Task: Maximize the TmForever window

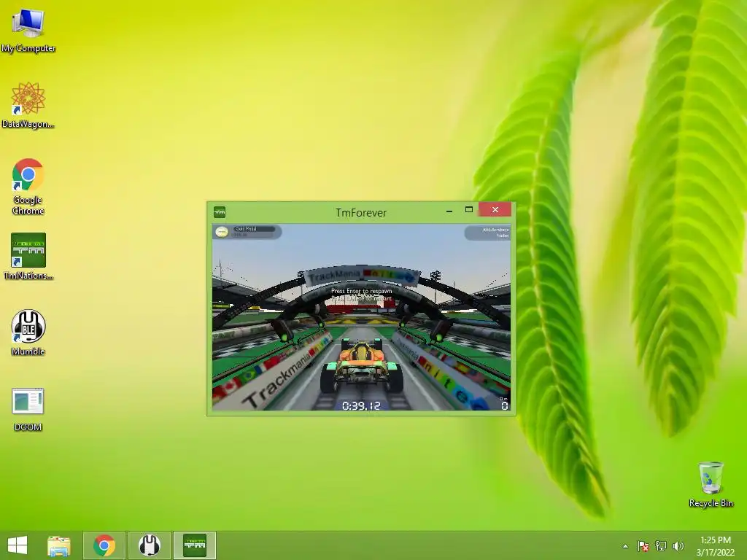Action: pos(469,209)
